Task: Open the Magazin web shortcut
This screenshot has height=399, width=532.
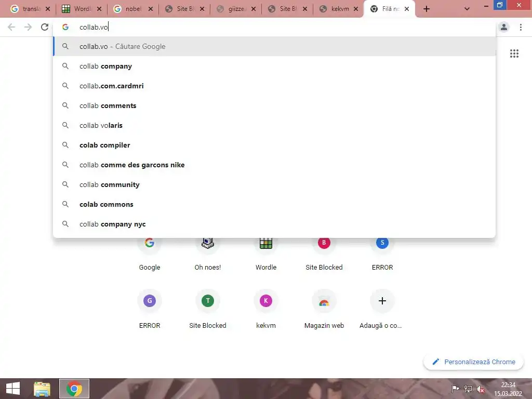Action: [324, 309]
